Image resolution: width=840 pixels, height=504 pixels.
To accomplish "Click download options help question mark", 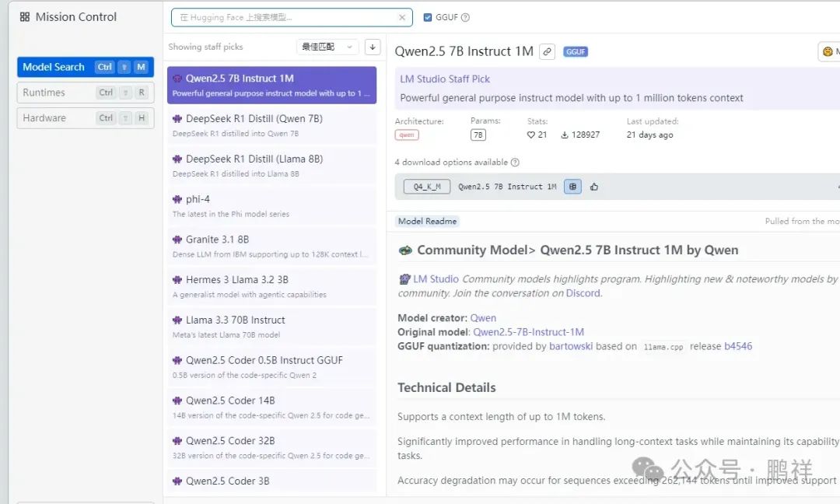I will (x=515, y=163).
